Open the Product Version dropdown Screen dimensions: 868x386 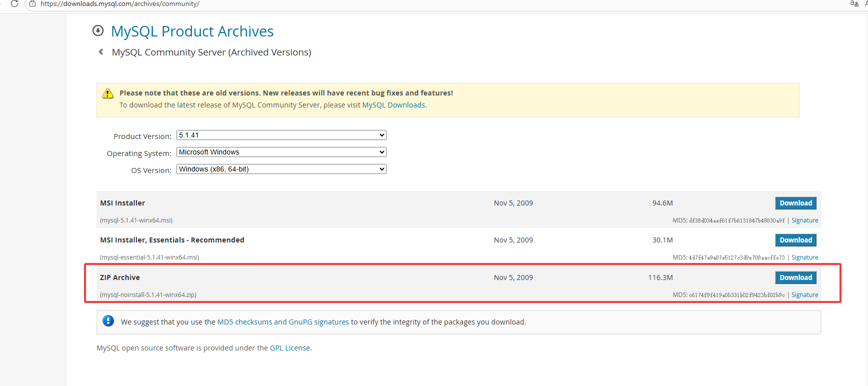[x=281, y=135]
